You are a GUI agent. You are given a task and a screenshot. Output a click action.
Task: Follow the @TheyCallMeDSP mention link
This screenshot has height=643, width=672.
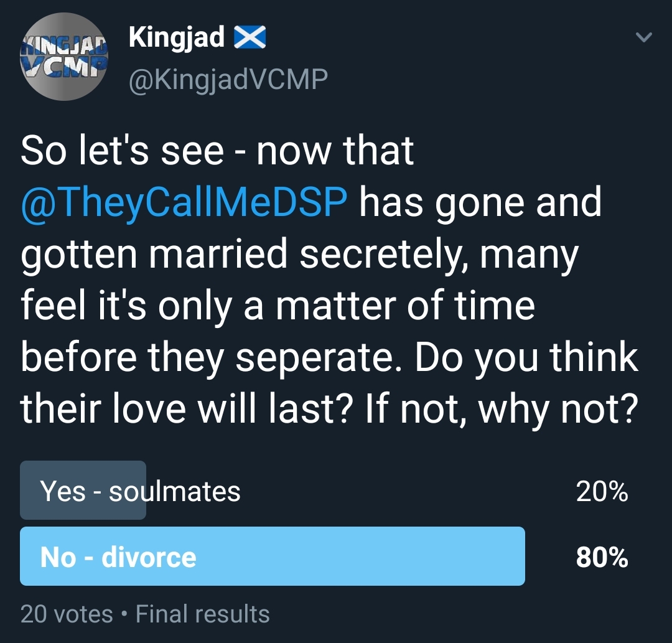click(x=184, y=202)
